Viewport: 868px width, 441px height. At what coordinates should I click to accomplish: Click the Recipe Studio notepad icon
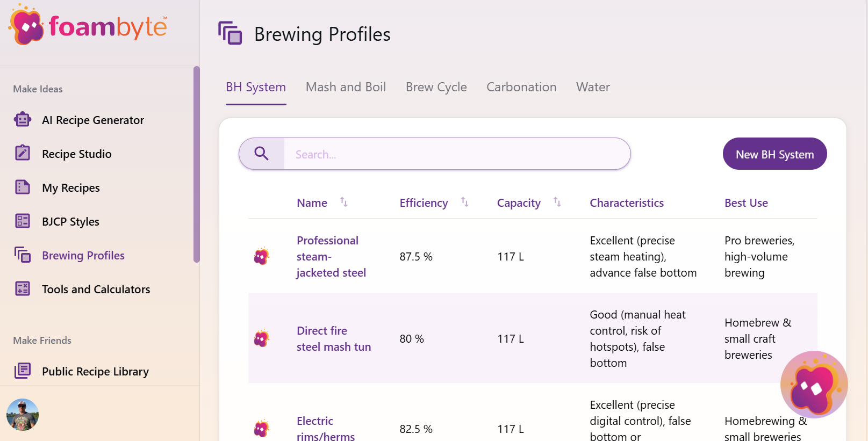click(23, 153)
